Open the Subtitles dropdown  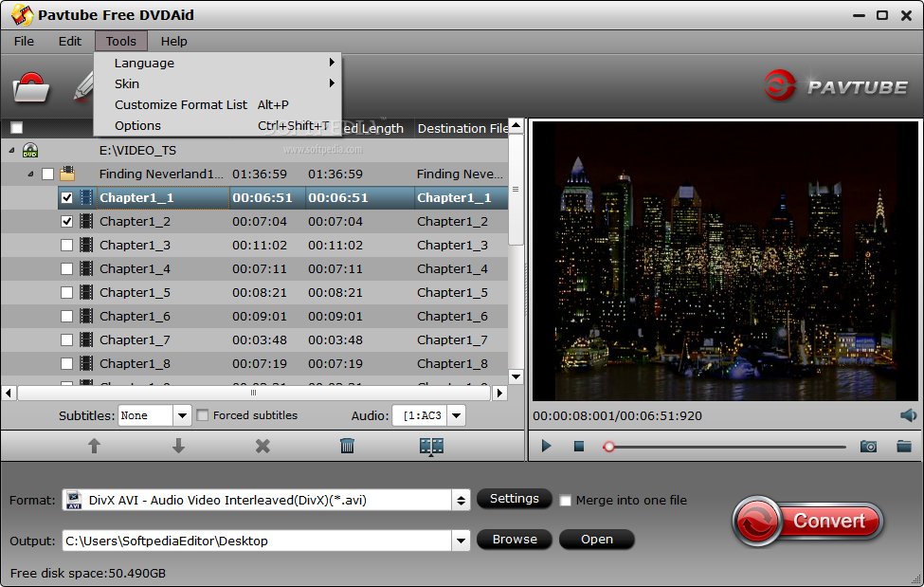(x=182, y=415)
